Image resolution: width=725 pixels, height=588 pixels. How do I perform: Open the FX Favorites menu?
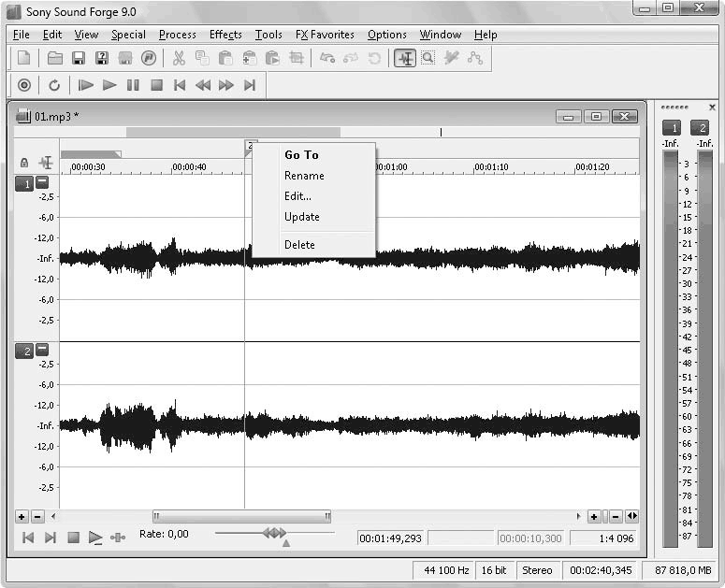tap(325, 35)
